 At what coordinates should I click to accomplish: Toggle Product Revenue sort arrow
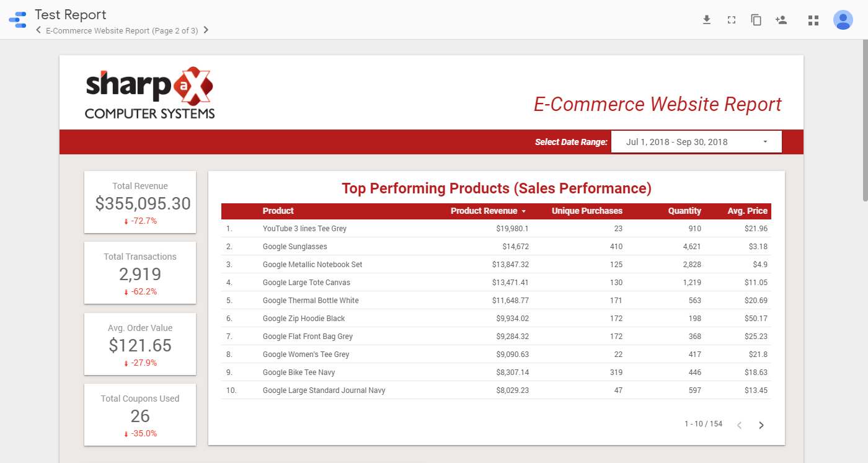523,211
